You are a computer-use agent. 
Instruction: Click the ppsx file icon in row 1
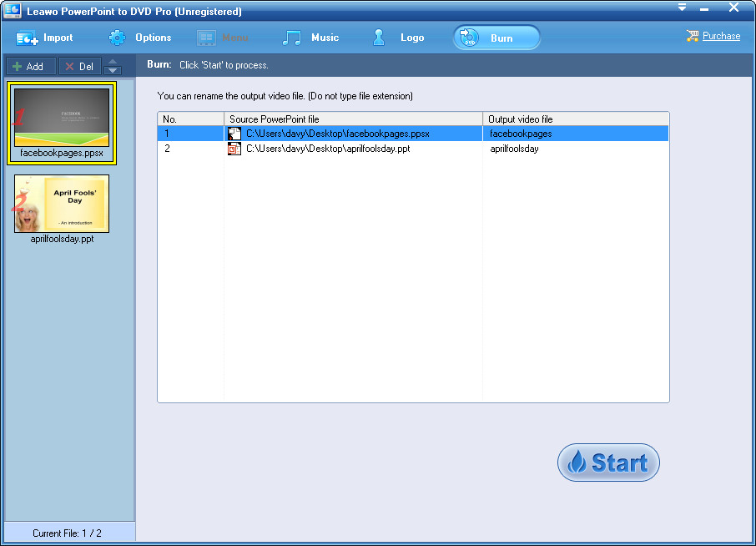pyautogui.click(x=234, y=134)
